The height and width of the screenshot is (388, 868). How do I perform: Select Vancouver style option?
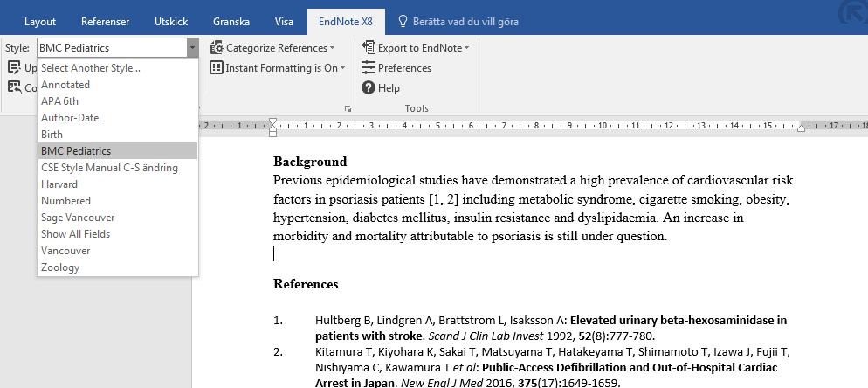click(118, 251)
